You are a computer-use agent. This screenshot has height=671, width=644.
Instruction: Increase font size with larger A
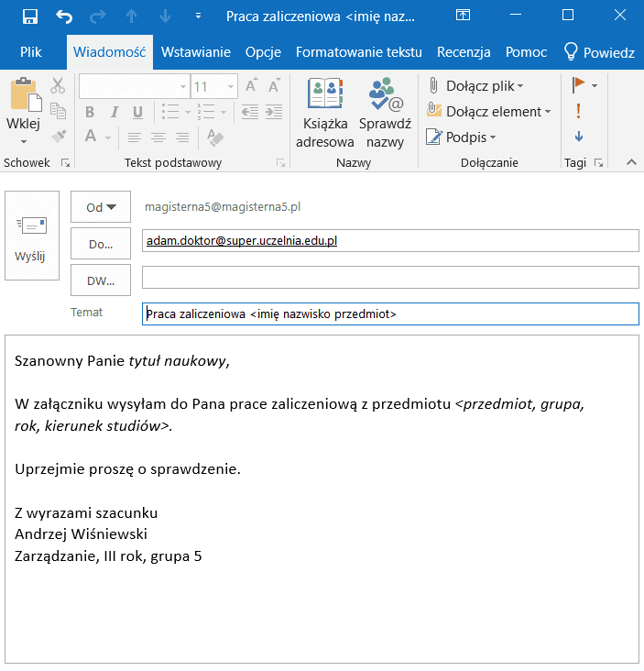point(251,85)
